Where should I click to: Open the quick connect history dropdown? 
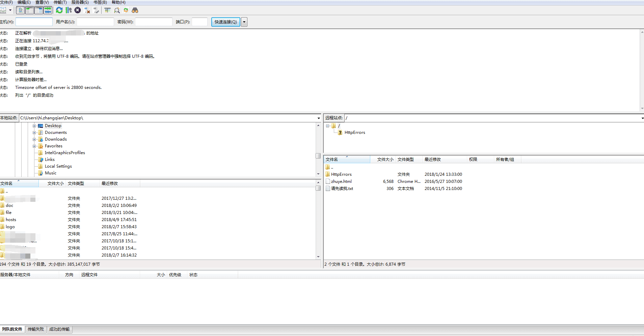pos(244,22)
